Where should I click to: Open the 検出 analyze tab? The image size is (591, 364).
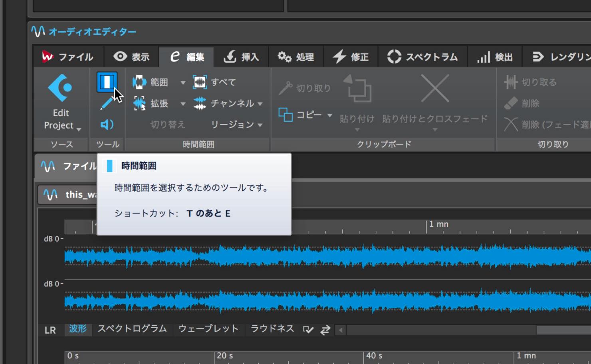pyautogui.click(x=495, y=57)
